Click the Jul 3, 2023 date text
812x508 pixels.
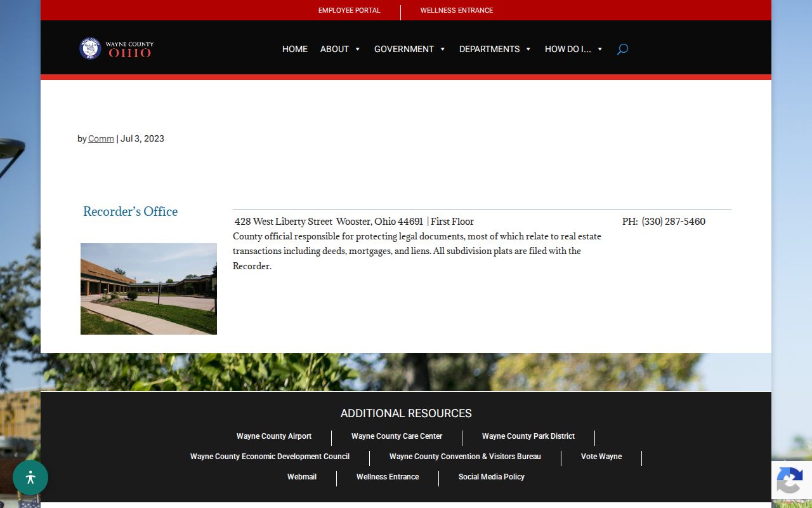[x=142, y=138]
